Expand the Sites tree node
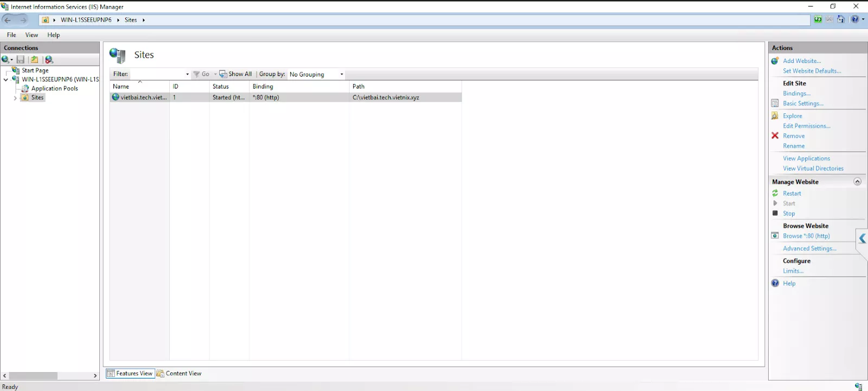The width and height of the screenshot is (868, 391). pos(15,98)
